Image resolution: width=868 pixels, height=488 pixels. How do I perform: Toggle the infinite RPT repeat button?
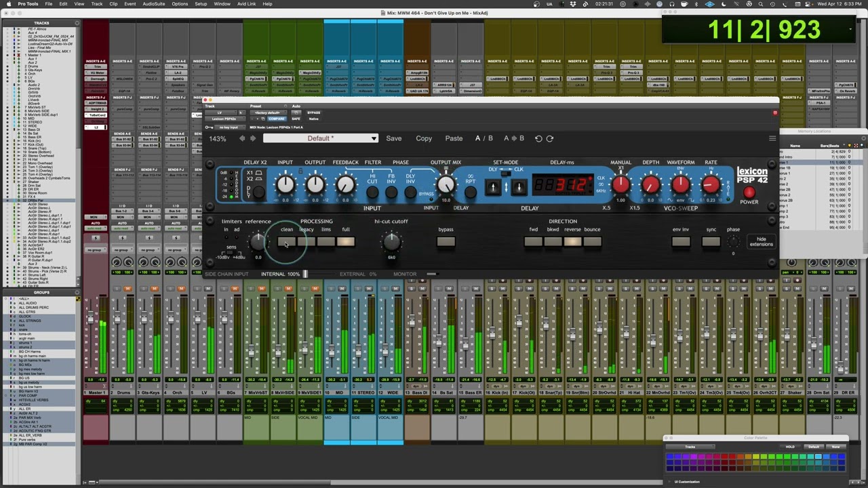tap(470, 192)
